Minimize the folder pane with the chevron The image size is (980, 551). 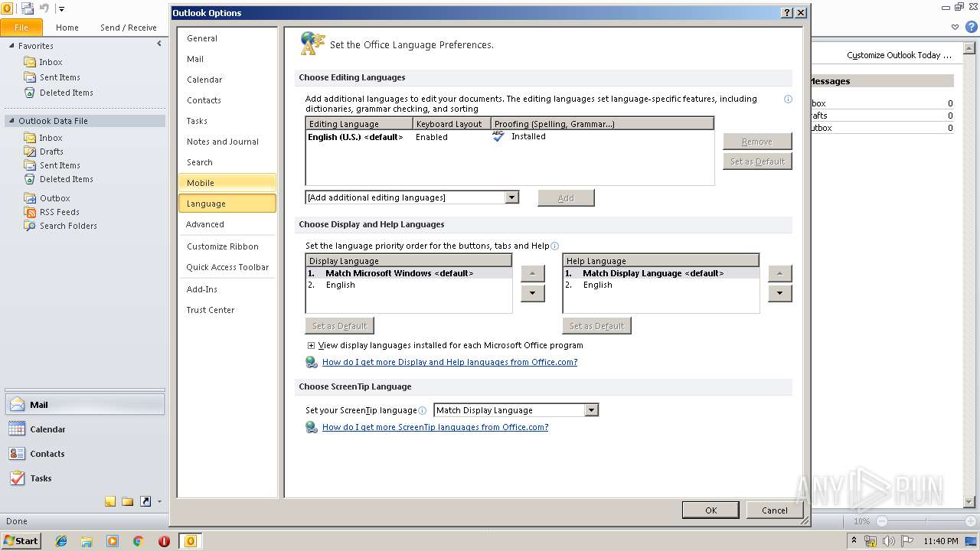[x=159, y=44]
